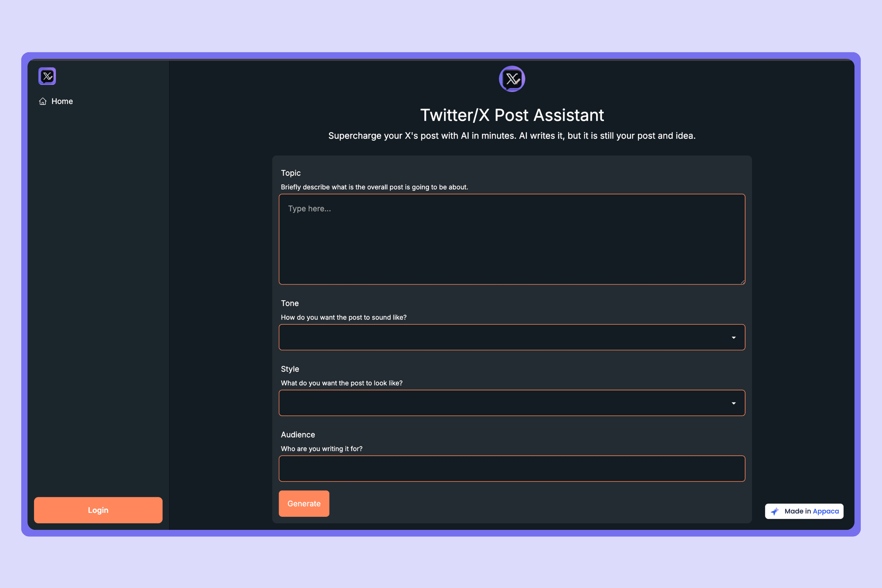The height and width of the screenshot is (588, 882).
Task: Click the Style dropdown's chevron arrow
Action: (734, 403)
